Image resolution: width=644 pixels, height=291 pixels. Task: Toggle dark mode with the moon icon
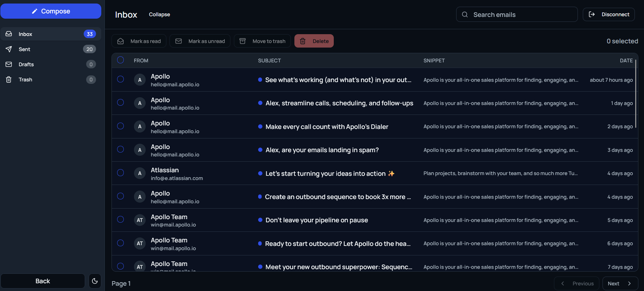tap(95, 281)
